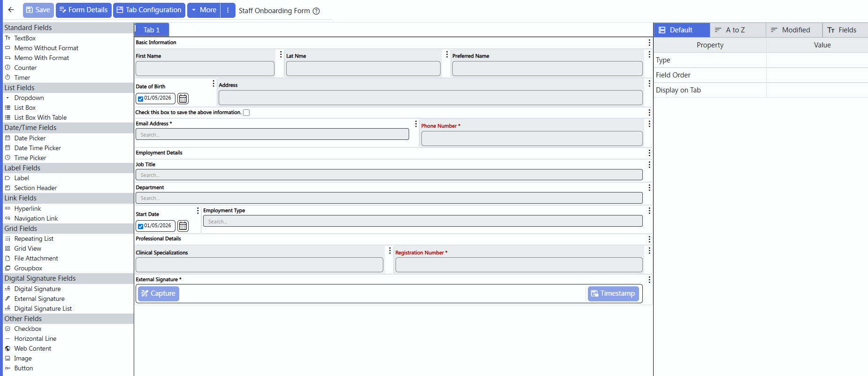Image resolution: width=868 pixels, height=376 pixels.
Task: Select External Signature in field list
Action: (x=39, y=299)
